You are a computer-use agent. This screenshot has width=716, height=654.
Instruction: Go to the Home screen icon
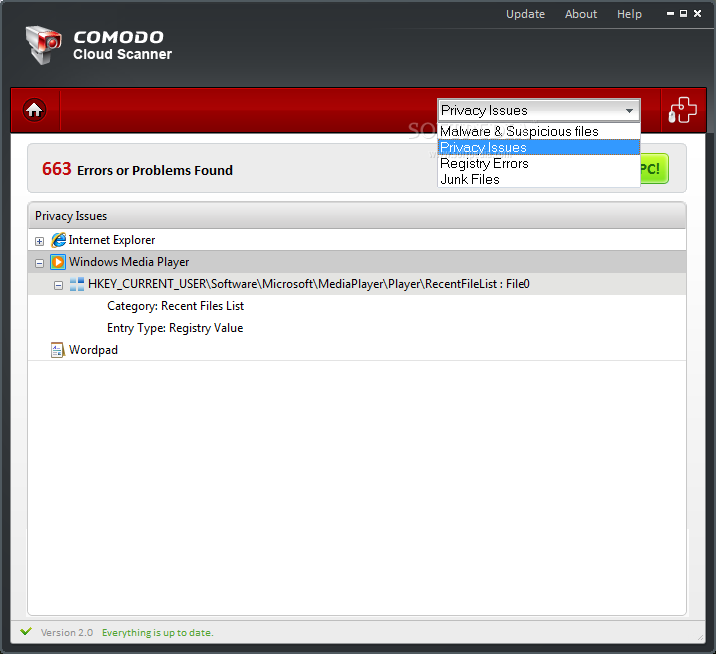click(x=34, y=110)
